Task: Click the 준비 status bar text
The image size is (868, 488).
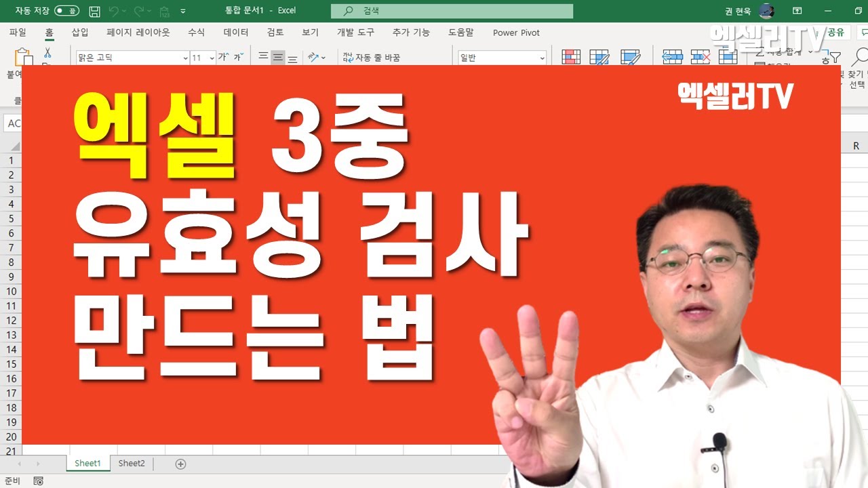Action: 13,481
